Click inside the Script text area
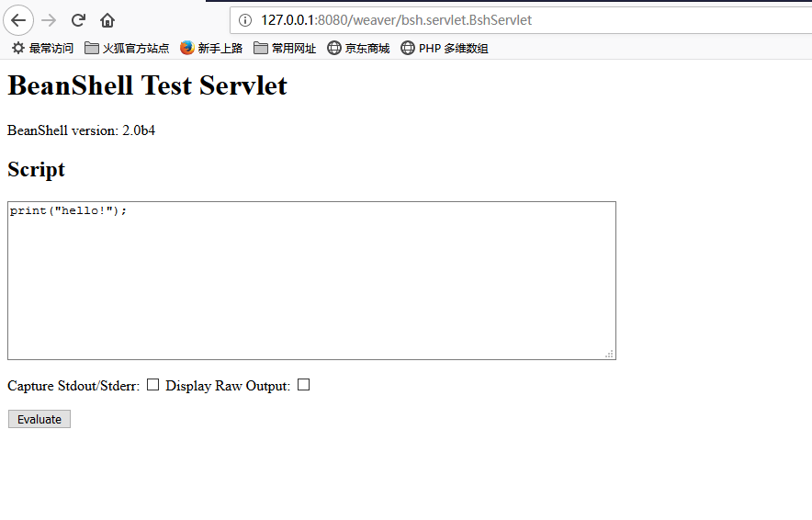The height and width of the screenshot is (520, 812). click(x=311, y=281)
